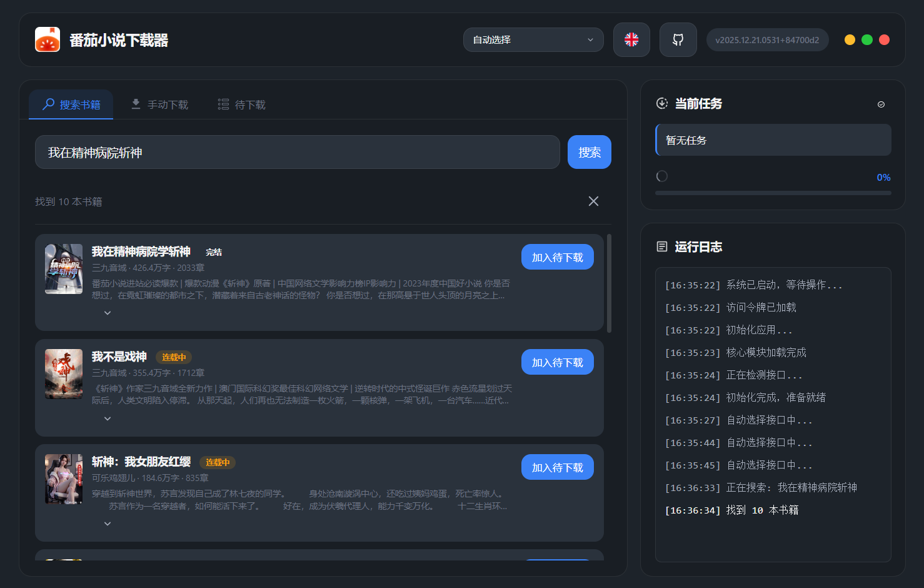Click the UK flag language switch icon
Image resolution: width=924 pixels, height=588 pixels.
(x=631, y=40)
